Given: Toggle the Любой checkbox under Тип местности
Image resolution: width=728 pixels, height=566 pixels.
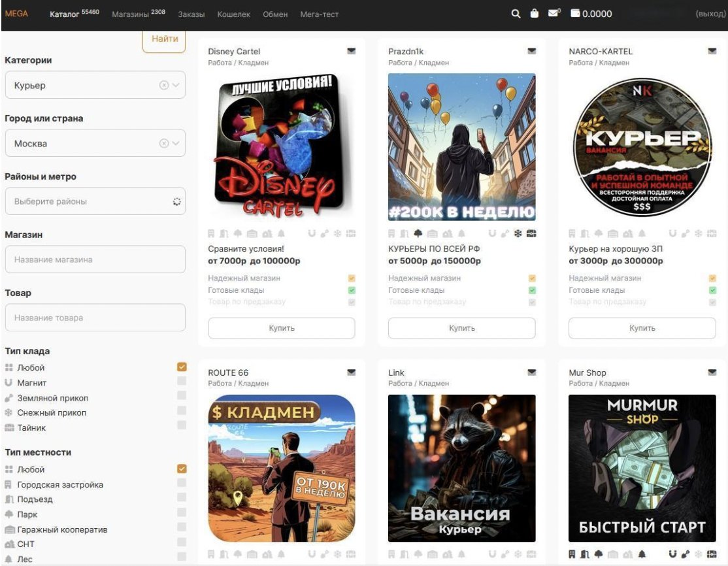Looking at the screenshot, I should point(182,469).
